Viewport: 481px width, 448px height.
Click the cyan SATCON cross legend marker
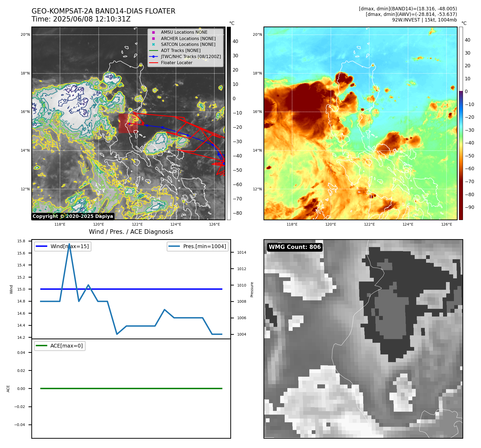coord(153,45)
